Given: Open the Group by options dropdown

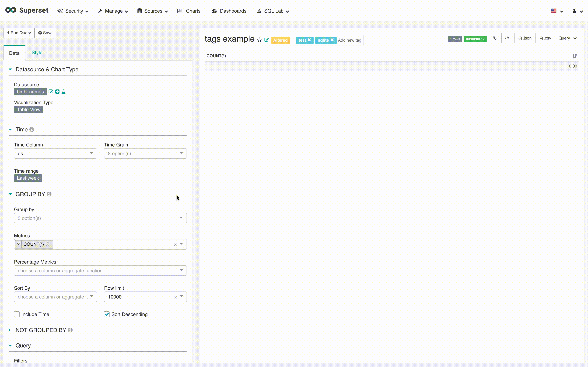Looking at the screenshot, I should point(100,218).
